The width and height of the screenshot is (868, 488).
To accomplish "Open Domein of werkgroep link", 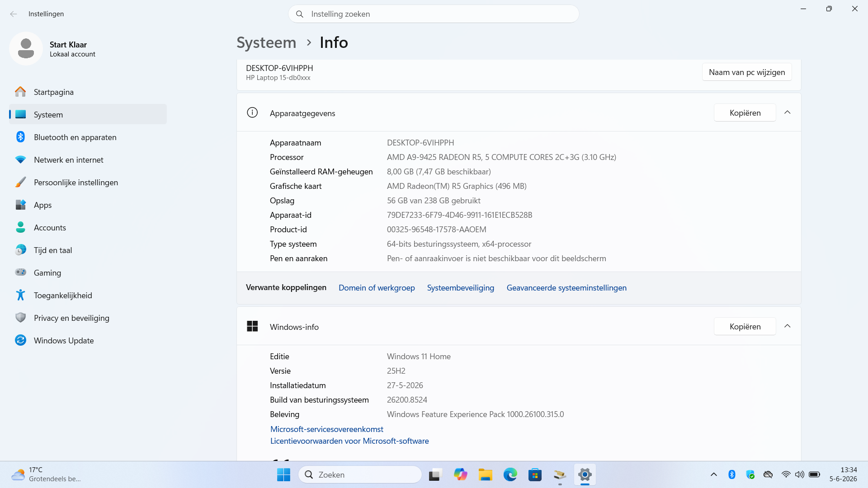I will point(377,288).
